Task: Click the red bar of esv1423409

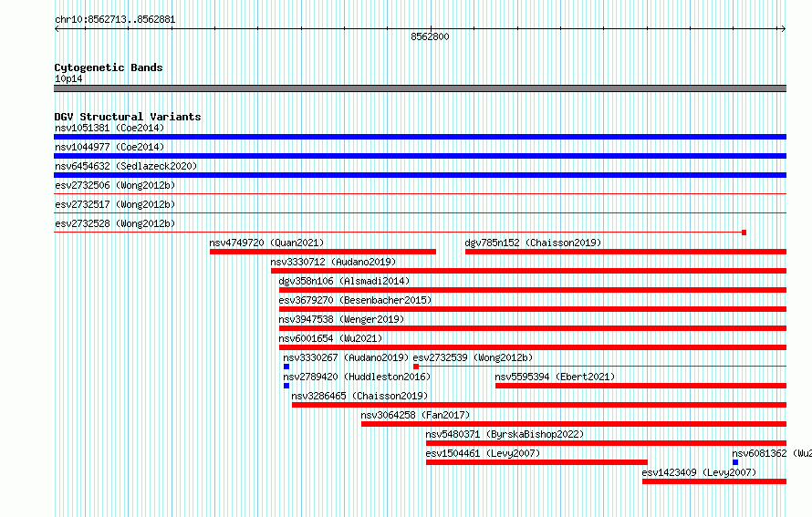Action: pyautogui.click(x=714, y=481)
